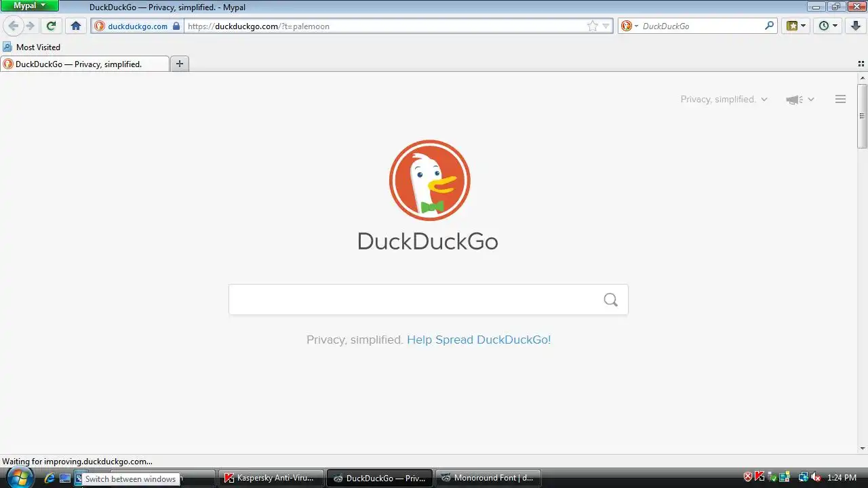Open the Most Visited bookmarks folder
This screenshot has height=488, width=868.
point(32,47)
